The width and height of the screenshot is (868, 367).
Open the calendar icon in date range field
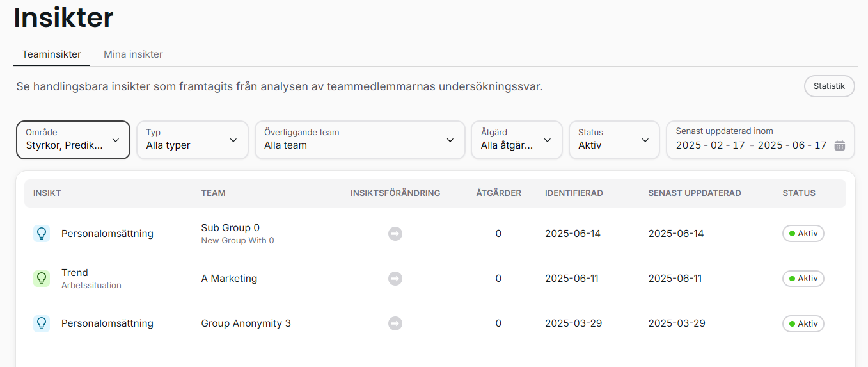pyautogui.click(x=840, y=145)
